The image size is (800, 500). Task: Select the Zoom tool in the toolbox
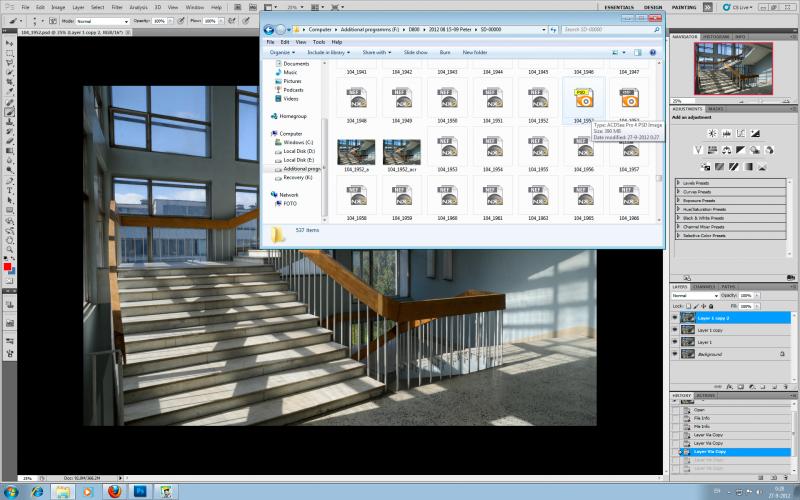(9, 249)
